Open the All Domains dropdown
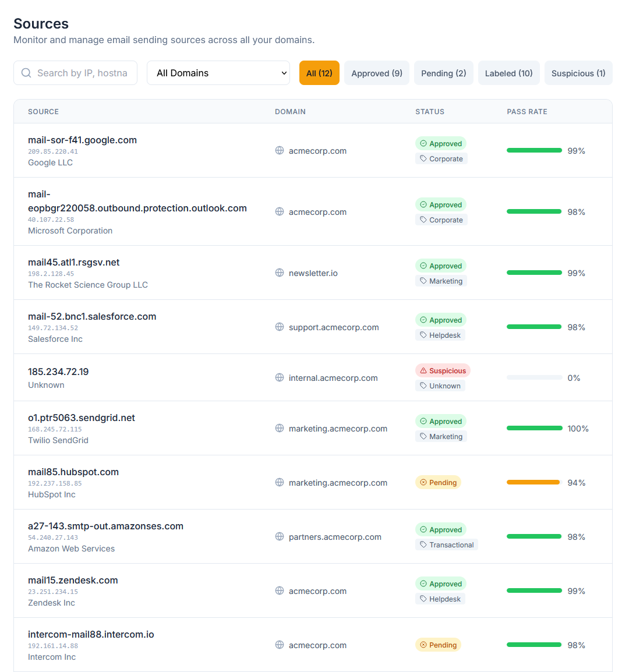 tap(218, 73)
